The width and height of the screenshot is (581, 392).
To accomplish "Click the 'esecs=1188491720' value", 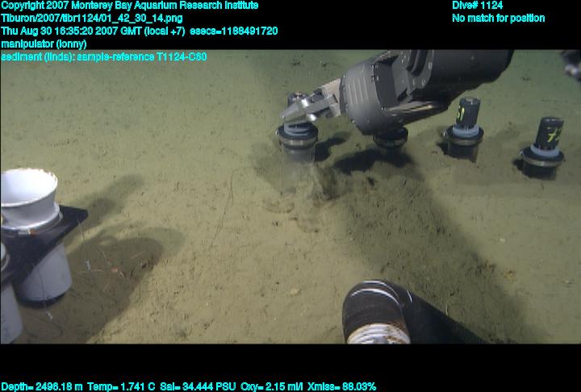I will click(x=234, y=31).
